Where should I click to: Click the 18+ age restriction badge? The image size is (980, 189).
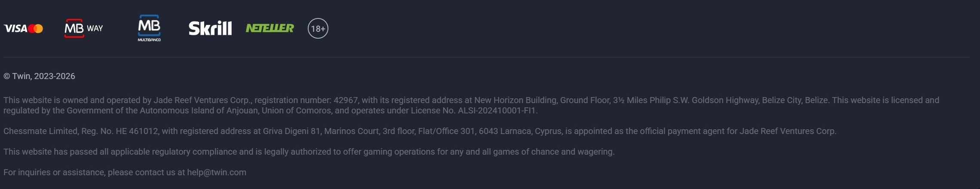click(x=318, y=29)
